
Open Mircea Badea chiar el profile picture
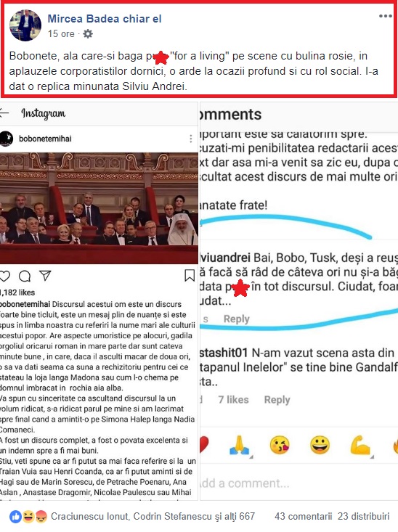pyautogui.click(x=25, y=25)
